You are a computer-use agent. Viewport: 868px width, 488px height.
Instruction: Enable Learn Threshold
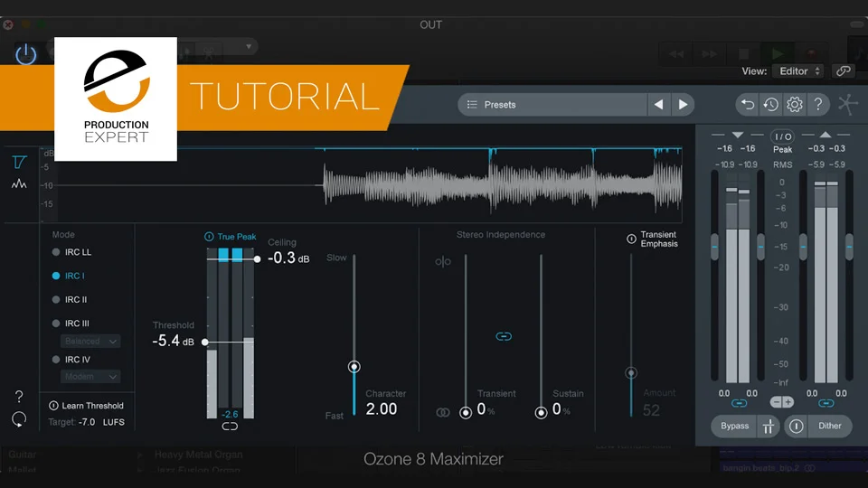coord(87,406)
